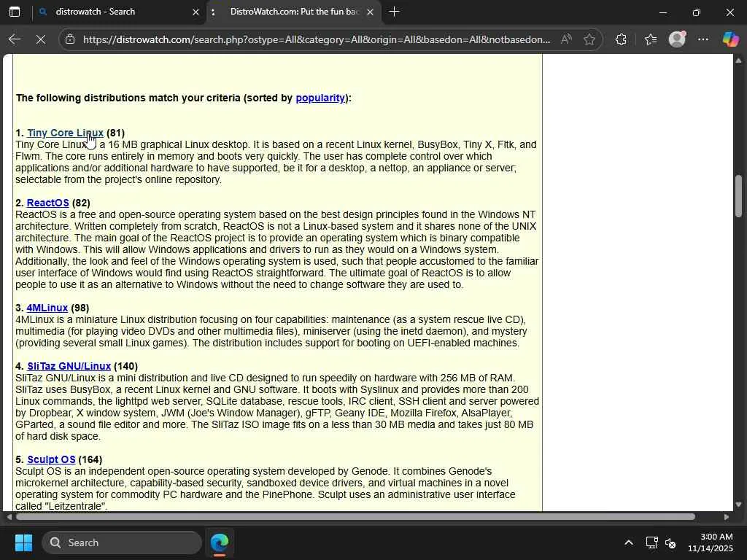Switch to the distrowatch - Search tab

(119, 12)
